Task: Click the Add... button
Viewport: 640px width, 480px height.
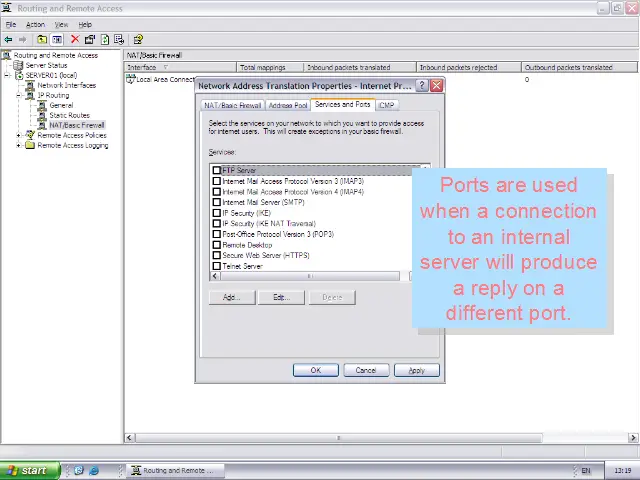Action: pos(232,298)
